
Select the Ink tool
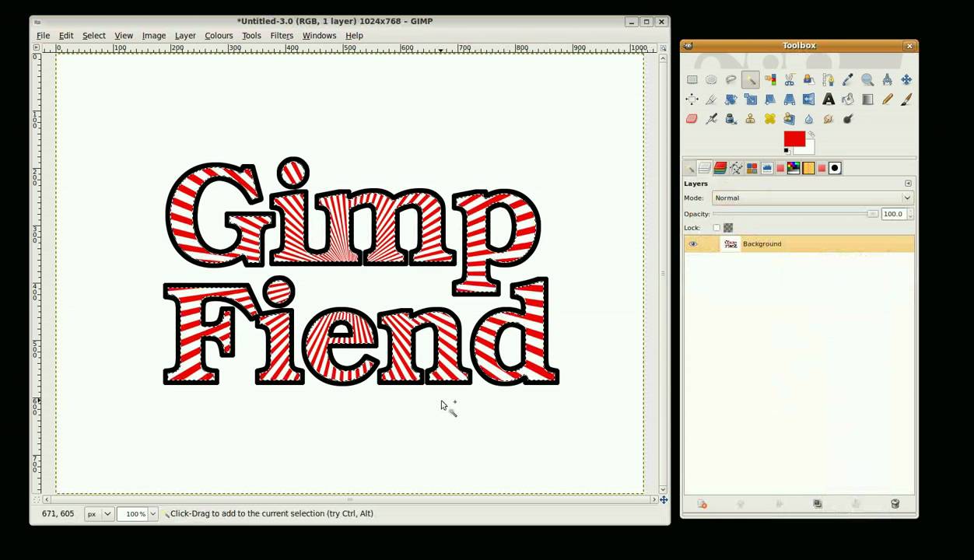coord(730,118)
